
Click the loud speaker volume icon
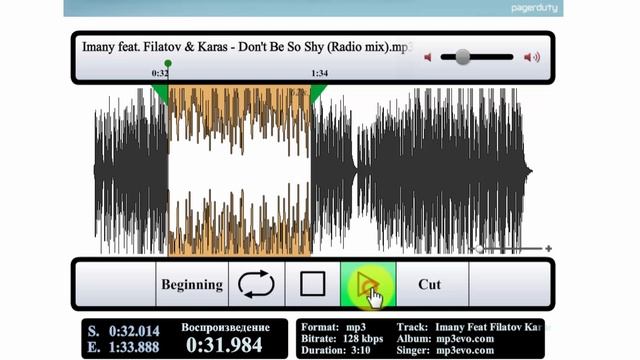click(532, 57)
